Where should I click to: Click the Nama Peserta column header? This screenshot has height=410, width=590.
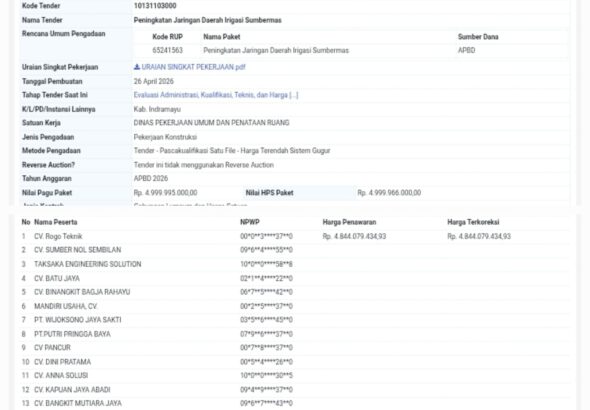point(56,222)
